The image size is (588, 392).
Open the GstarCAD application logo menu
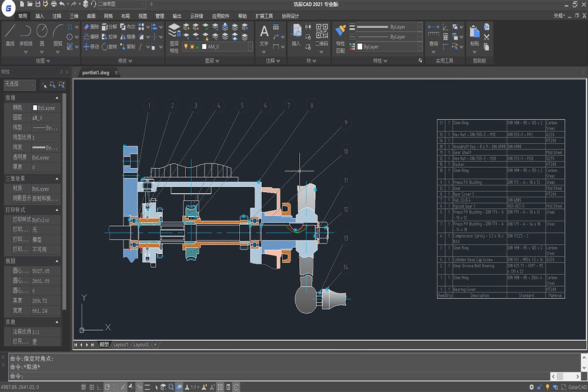[8, 9]
